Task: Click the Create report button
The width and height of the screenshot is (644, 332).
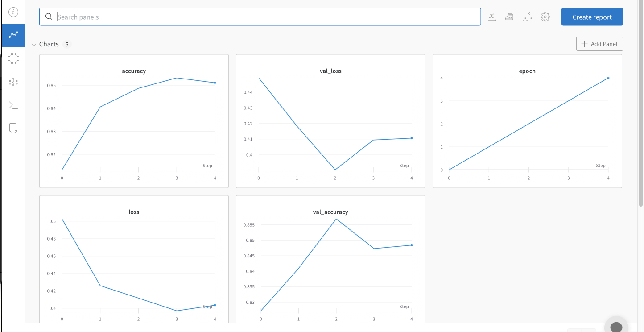Action: pos(592,17)
